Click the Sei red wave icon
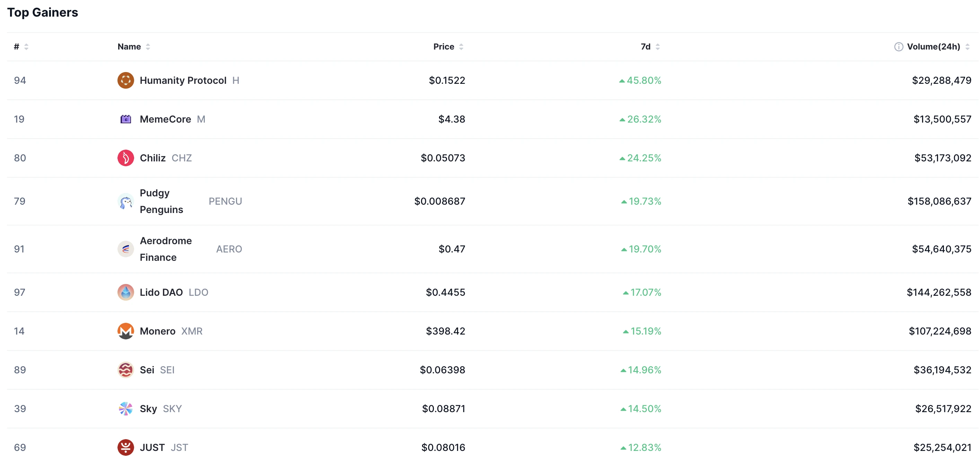Viewport: 980px width, 462px height. pyautogui.click(x=125, y=370)
